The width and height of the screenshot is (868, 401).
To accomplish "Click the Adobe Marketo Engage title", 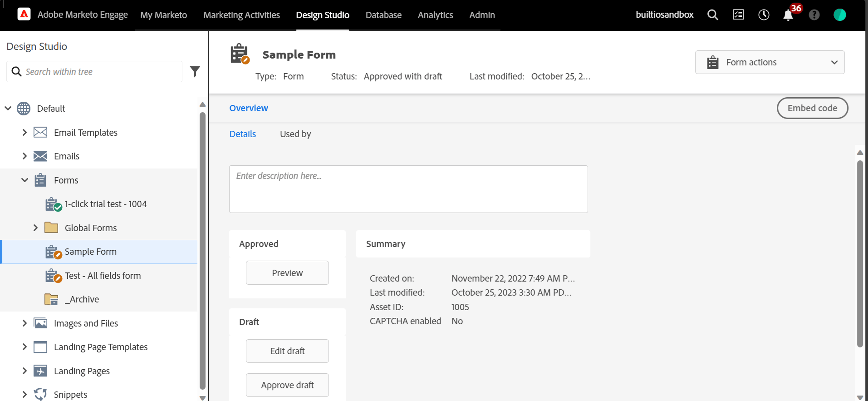I will click(83, 14).
